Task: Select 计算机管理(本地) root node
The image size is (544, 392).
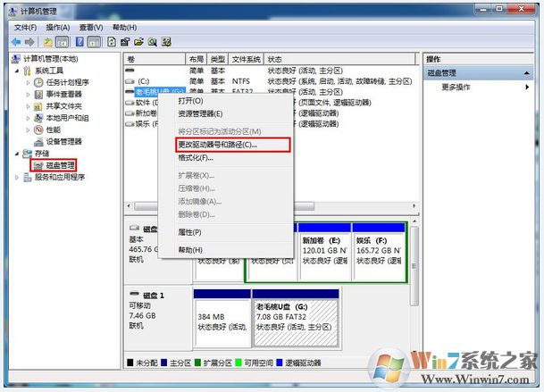Action: 51,59
